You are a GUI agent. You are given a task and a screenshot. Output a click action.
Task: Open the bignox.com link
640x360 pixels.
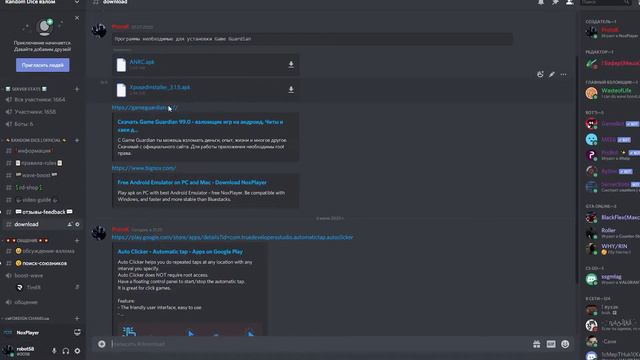pyautogui.click(x=144, y=168)
